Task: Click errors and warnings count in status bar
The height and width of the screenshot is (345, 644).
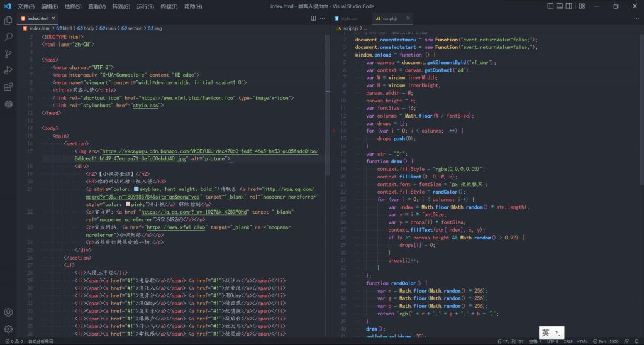Action: click(14, 341)
